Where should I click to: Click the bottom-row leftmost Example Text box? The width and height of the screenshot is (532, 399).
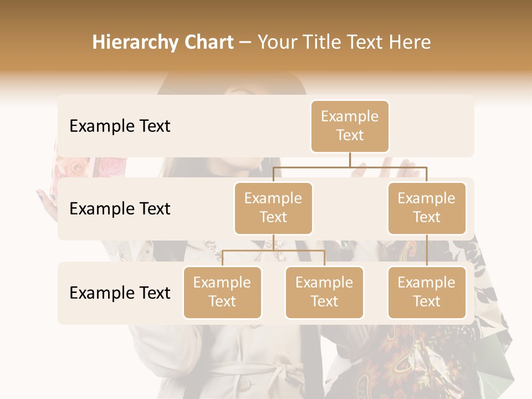(x=222, y=293)
